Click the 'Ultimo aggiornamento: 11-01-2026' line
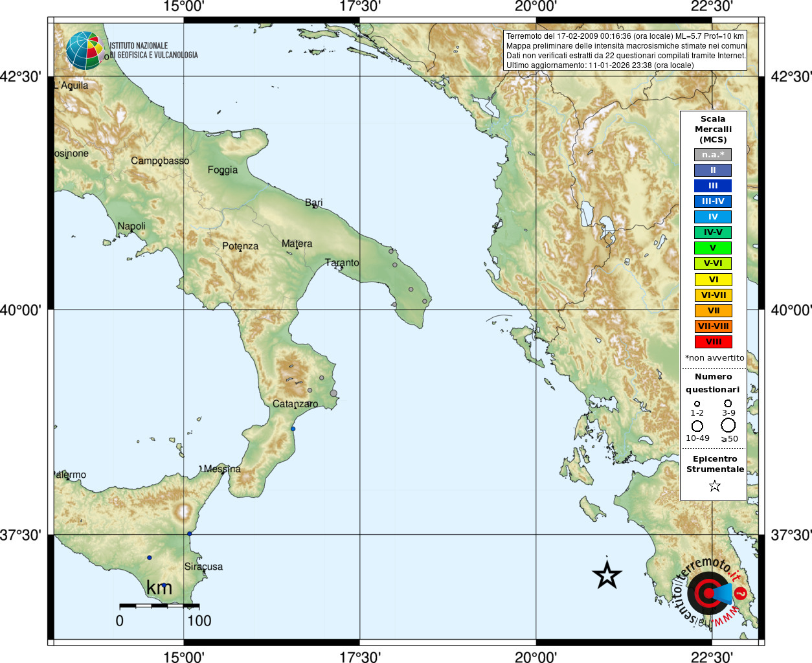 600,65
